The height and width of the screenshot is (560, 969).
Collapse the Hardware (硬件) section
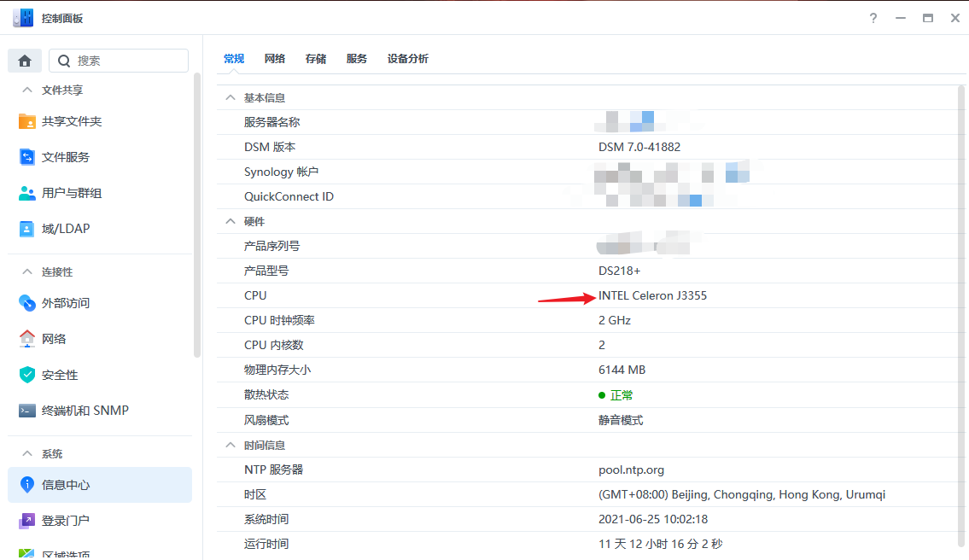coord(230,221)
